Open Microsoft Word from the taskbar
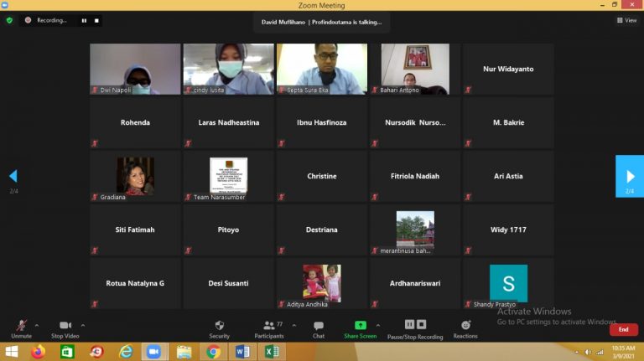The width and height of the screenshot is (644, 361). click(242, 352)
